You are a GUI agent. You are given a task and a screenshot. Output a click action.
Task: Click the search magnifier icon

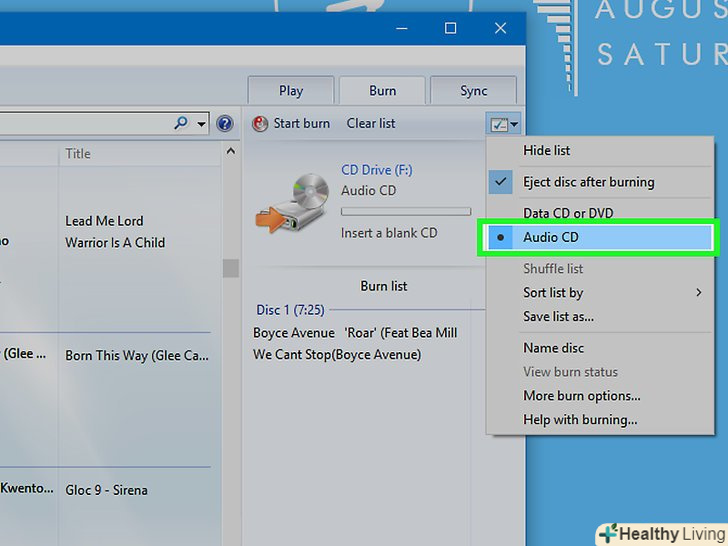click(181, 123)
